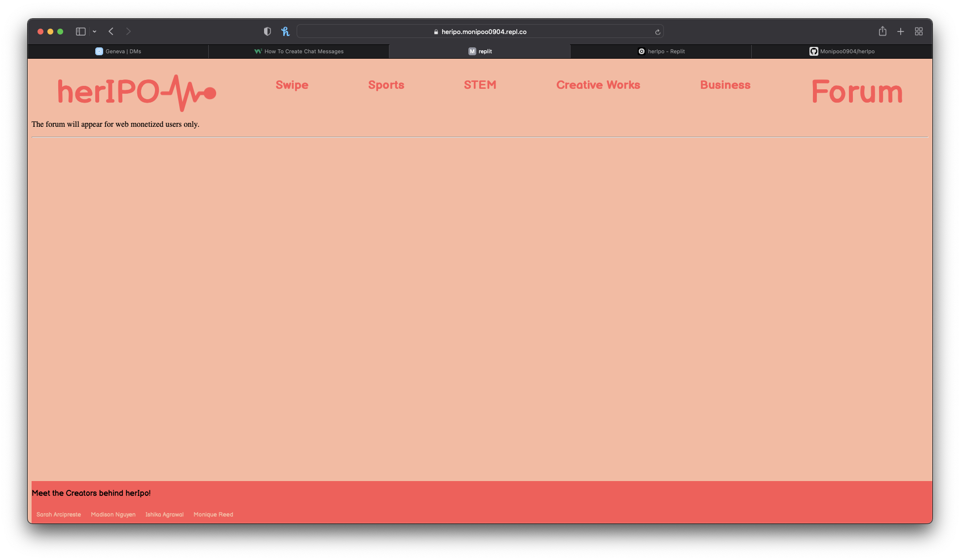Switch to the Geneva | DMs tab
Screen dimensions: 960x560
point(118,51)
